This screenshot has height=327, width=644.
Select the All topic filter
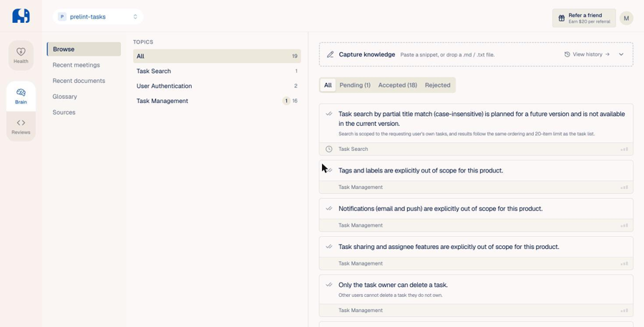coord(217,57)
